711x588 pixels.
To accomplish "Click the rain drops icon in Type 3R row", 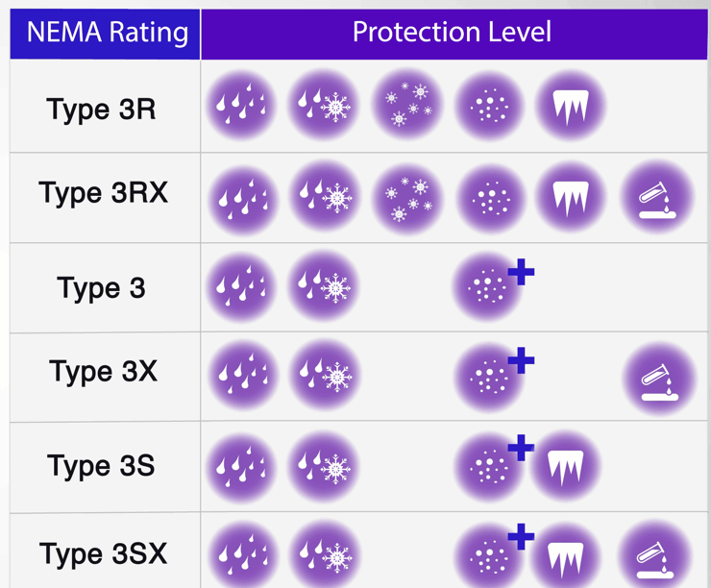I will 241,105.
